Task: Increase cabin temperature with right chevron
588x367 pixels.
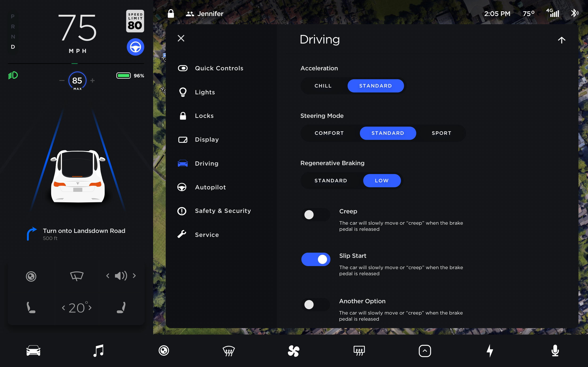Action: pos(90,308)
